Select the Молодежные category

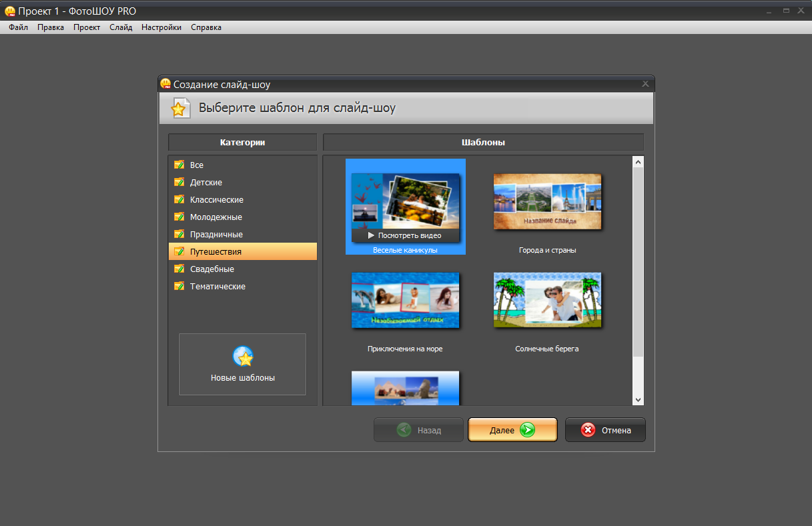pyautogui.click(x=242, y=217)
